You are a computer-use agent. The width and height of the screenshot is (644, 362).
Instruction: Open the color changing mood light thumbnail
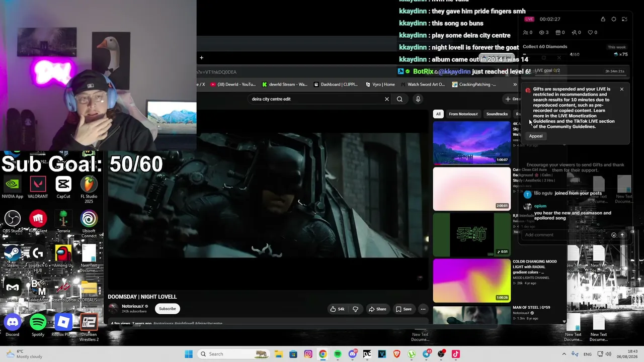471,281
